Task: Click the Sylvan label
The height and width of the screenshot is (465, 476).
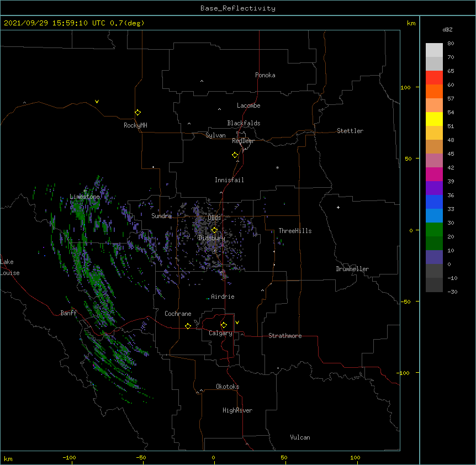Action: coord(215,135)
